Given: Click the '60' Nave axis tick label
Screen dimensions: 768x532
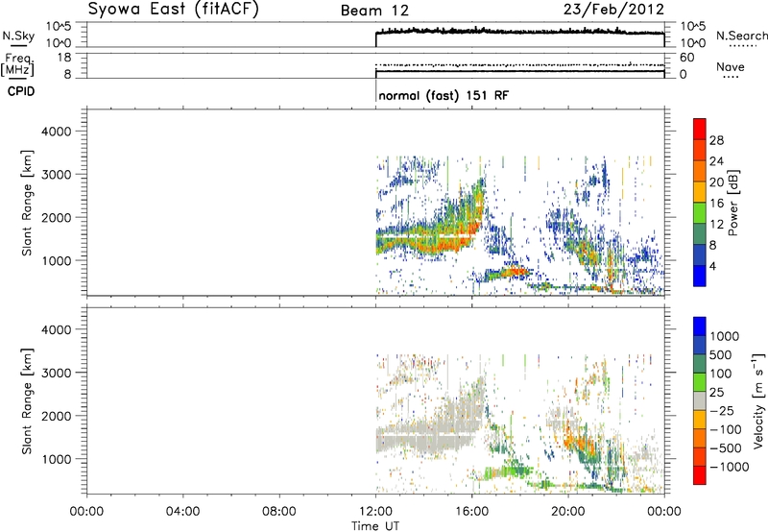Looking at the screenshot, I should click(x=686, y=58).
